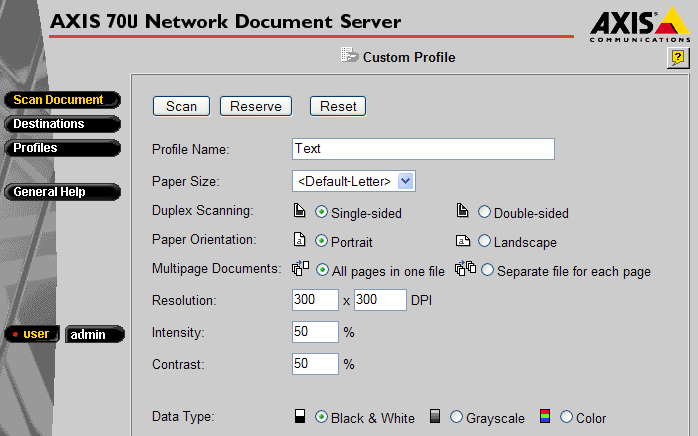Click the Multipage Documents label
Viewport: 698px width, 436px height.
(216, 269)
